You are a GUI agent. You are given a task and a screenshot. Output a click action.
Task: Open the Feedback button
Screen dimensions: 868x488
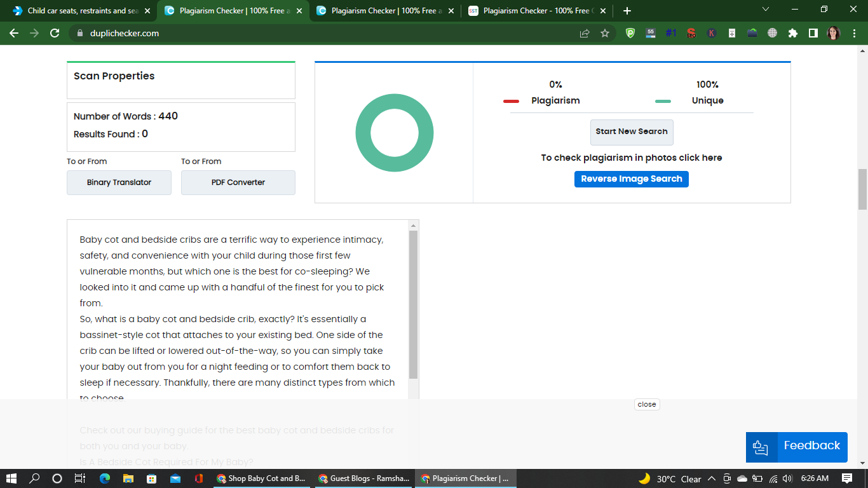pyautogui.click(x=797, y=447)
